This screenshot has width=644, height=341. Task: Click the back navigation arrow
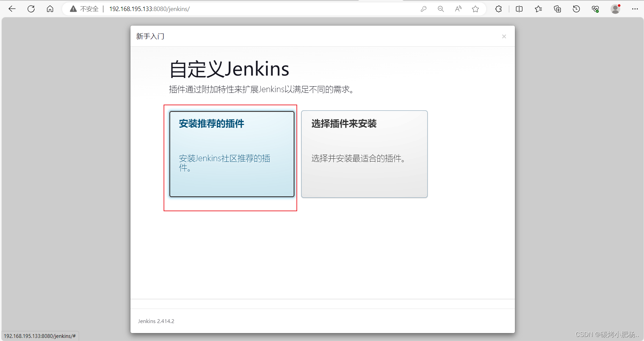point(12,9)
